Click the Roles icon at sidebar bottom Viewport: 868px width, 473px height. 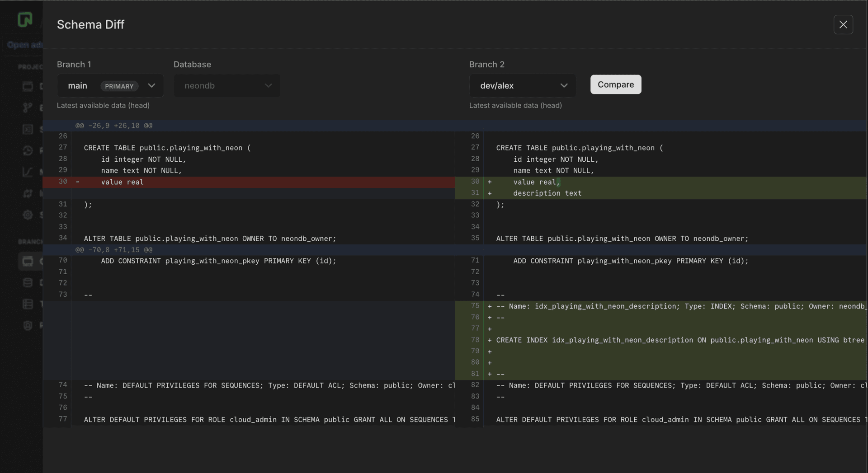tap(28, 325)
